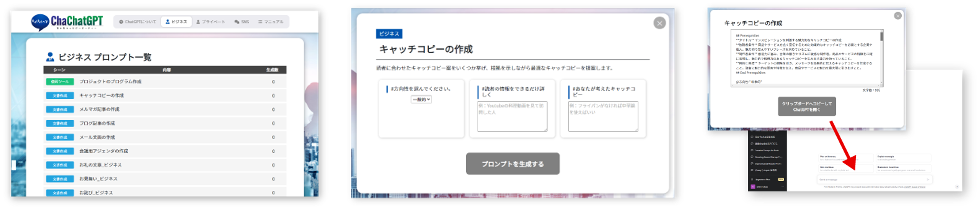Close the generated-prompt dialog with the X

(x=898, y=16)
